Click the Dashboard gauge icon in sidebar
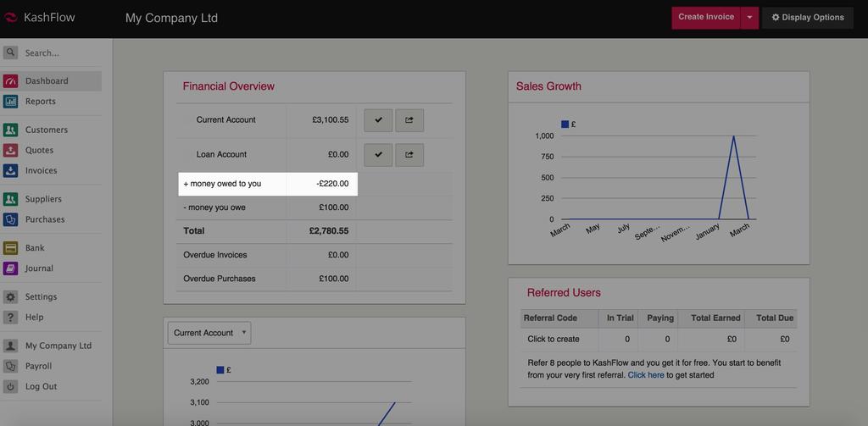The image size is (868, 426). coord(10,81)
